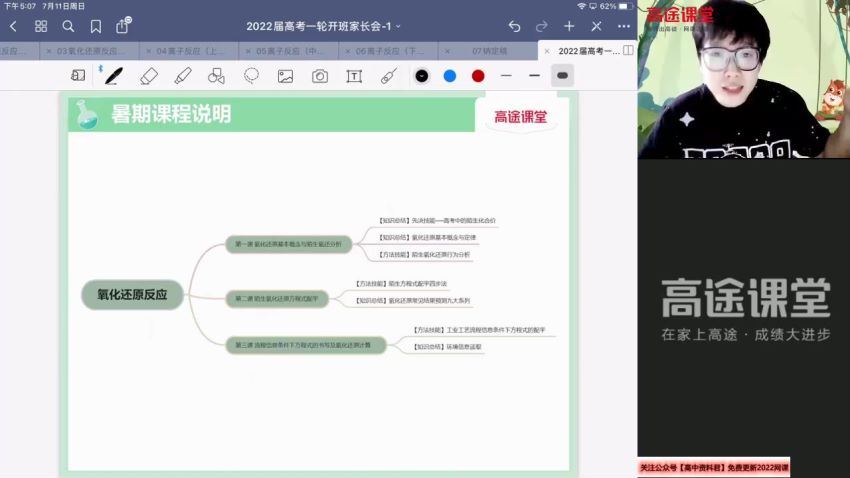Open the Camera tool

point(320,76)
